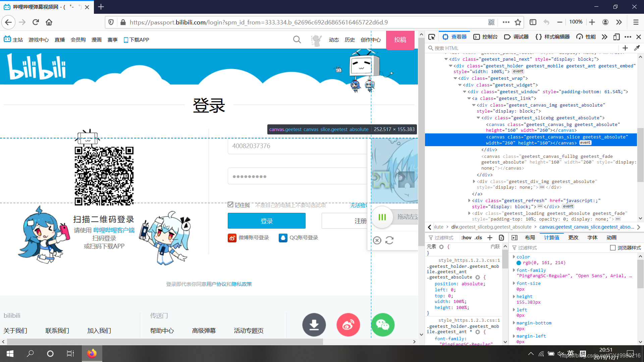
Task: Open the 布局 layout tab
Action: click(530, 238)
